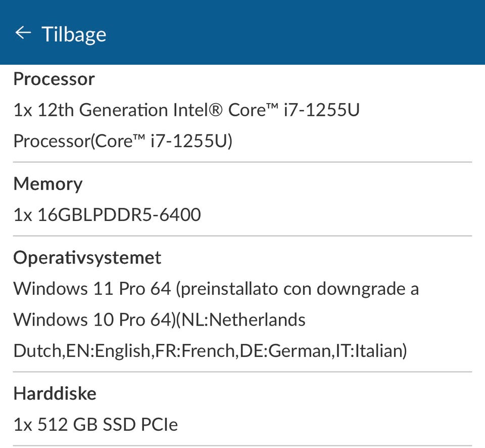Click the blue header bar's empty area
The height and width of the screenshot is (448, 485).
coord(303,33)
